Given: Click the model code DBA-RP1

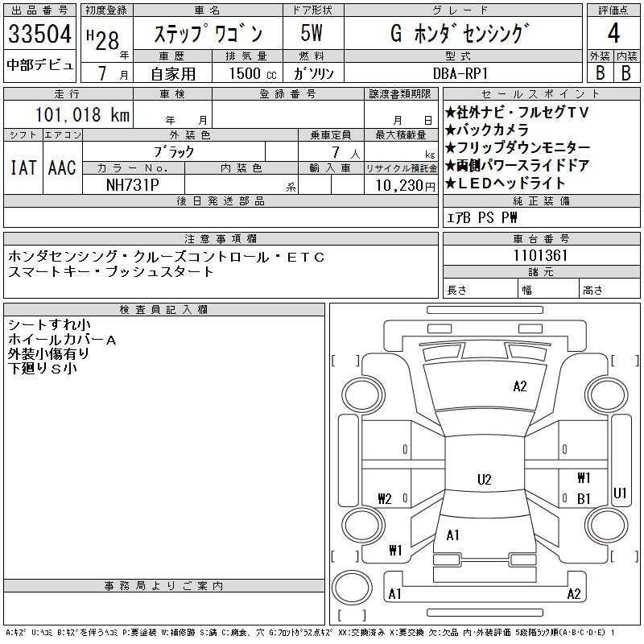Looking at the screenshot, I should (460, 73).
